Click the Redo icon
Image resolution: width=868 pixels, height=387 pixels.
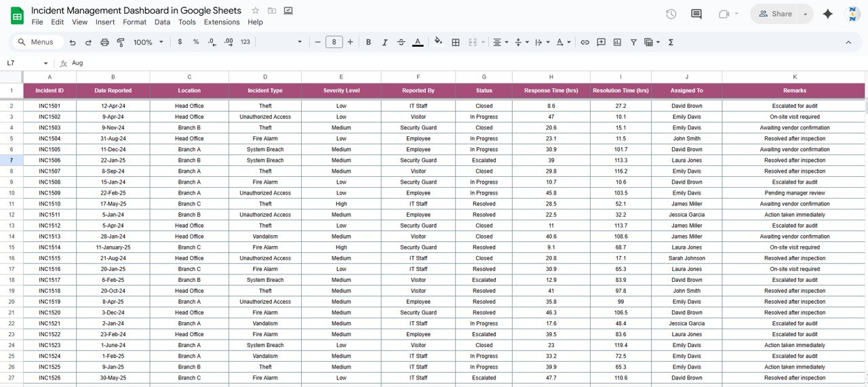click(88, 42)
